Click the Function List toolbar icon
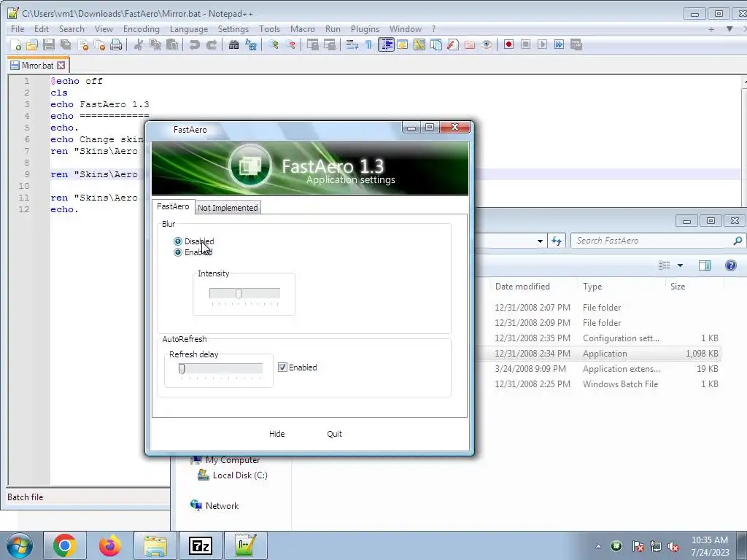Screen dimensions: 747x560 point(452,44)
